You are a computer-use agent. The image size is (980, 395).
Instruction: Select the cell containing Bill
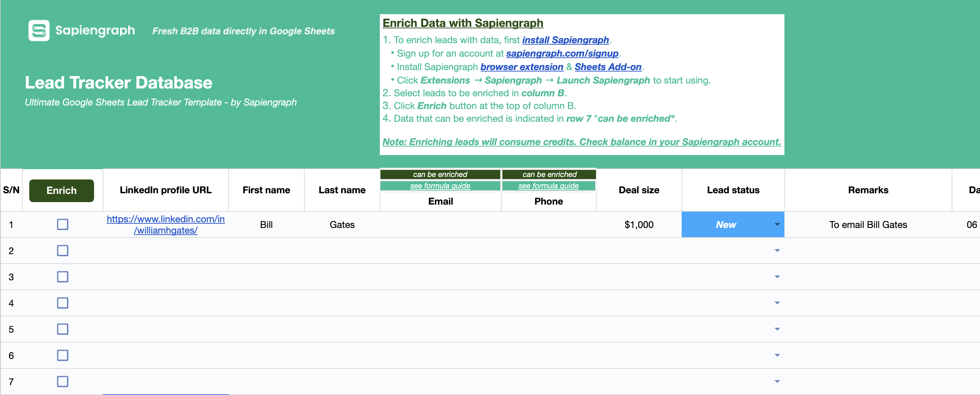[266, 225]
